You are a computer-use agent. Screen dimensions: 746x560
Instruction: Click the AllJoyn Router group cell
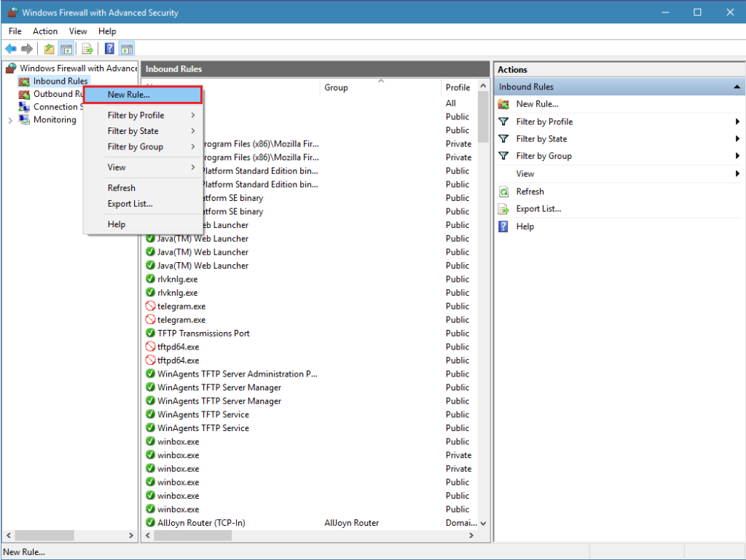tap(352, 523)
